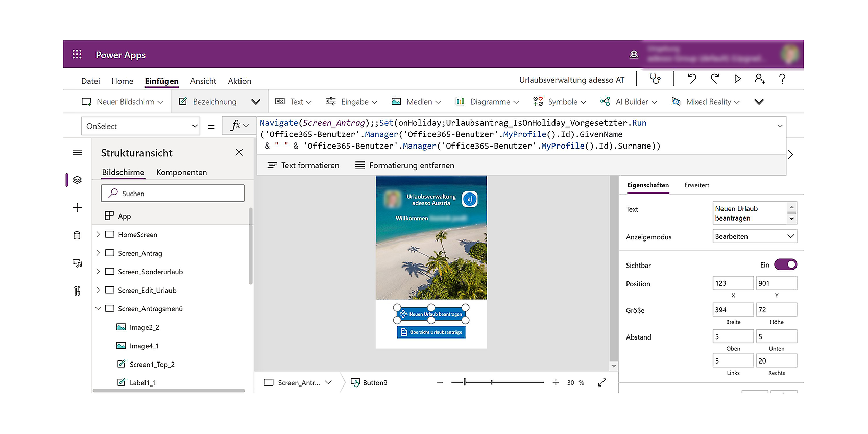
Task: Switch to the Komponenten tab
Action: tap(182, 172)
